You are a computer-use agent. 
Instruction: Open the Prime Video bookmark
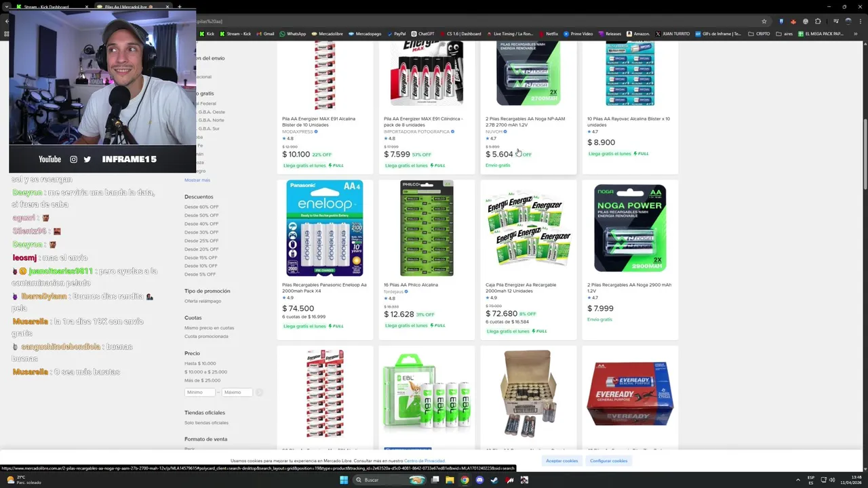coord(578,34)
